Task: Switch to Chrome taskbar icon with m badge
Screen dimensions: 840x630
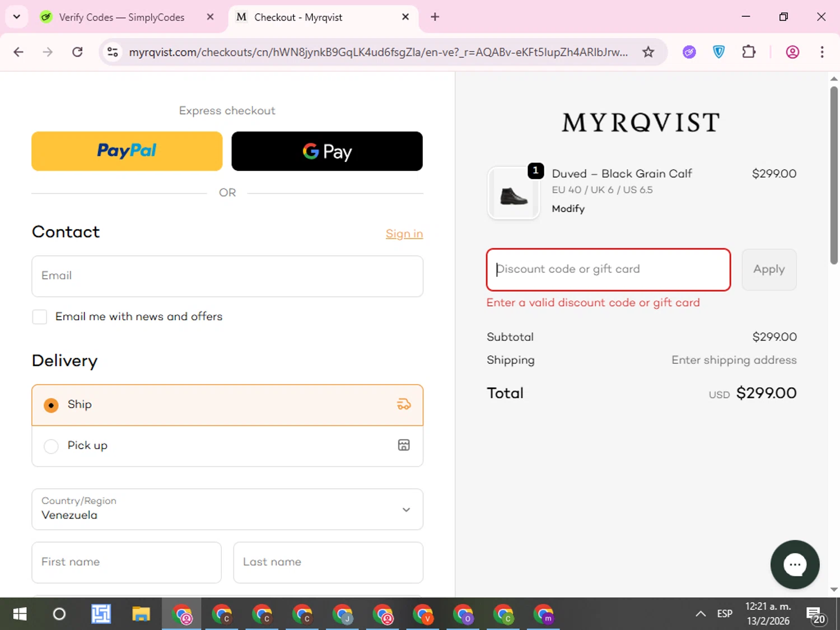Action: pyautogui.click(x=544, y=614)
